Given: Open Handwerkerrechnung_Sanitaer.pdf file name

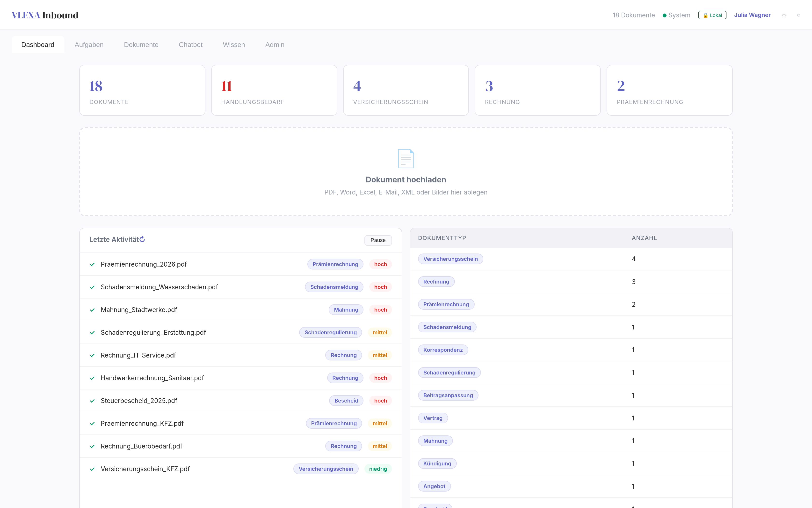Looking at the screenshot, I should pyautogui.click(x=152, y=378).
